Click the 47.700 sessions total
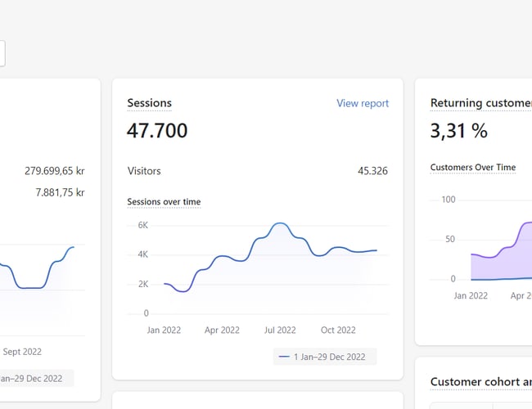Image resolution: width=532 pixels, height=409 pixels. [157, 130]
